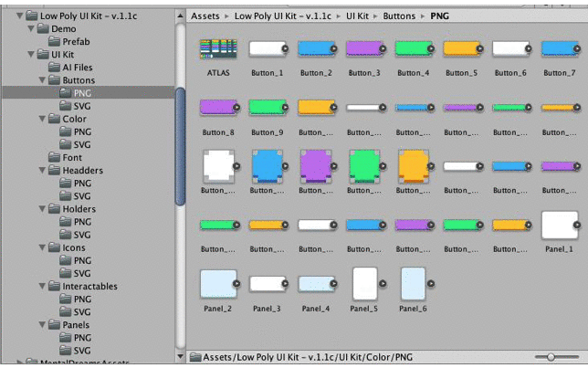Select the purple Button_8 asset

click(218, 107)
